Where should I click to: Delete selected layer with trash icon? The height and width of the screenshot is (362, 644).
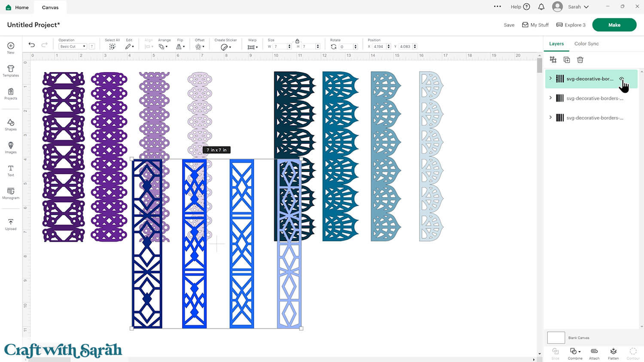coord(580,60)
